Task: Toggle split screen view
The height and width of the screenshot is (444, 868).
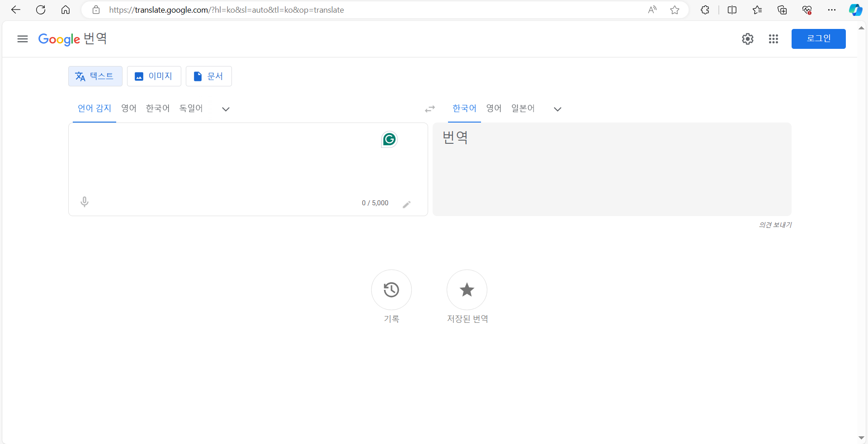Action: click(732, 10)
